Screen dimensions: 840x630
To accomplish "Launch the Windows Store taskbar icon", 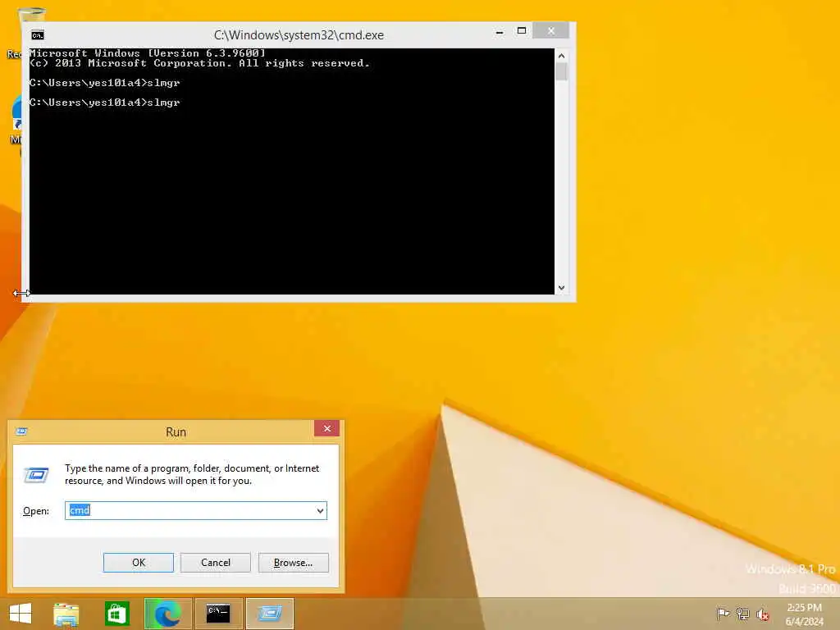I will coord(116,614).
